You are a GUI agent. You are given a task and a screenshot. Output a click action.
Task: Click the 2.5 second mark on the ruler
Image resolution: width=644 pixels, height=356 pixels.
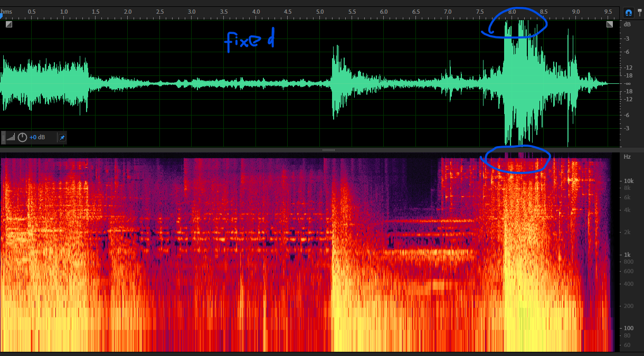pos(160,12)
